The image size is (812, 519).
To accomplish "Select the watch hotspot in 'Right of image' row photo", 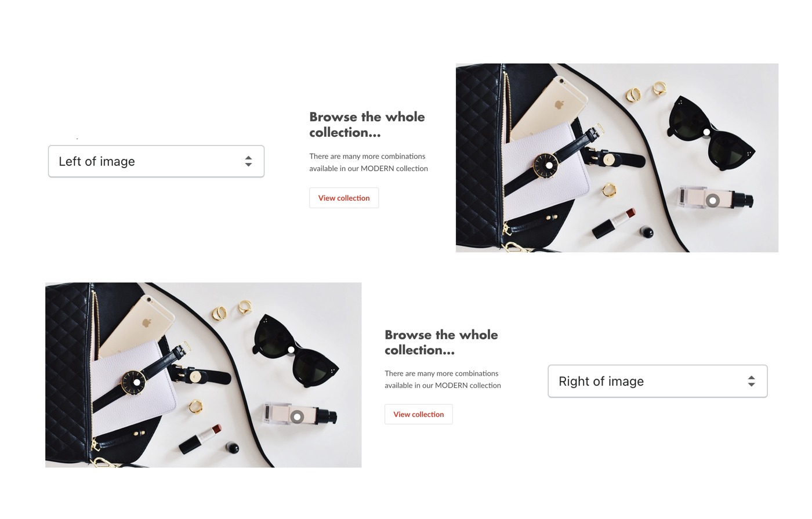I will coord(137,382).
